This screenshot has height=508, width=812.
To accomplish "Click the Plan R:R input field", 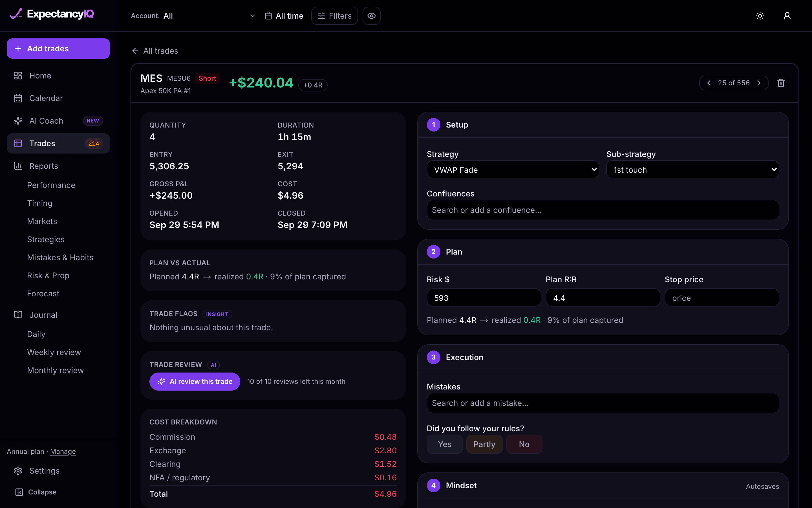I will coord(603,298).
